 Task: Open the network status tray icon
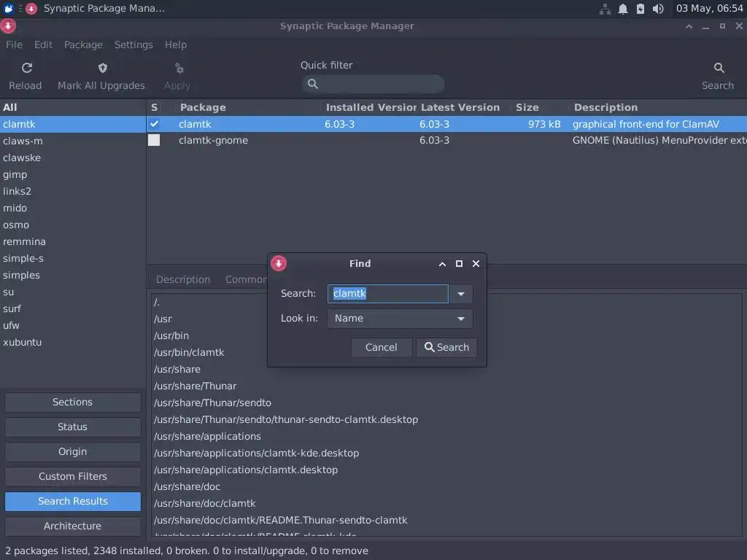pyautogui.click(x=605, y=9)
